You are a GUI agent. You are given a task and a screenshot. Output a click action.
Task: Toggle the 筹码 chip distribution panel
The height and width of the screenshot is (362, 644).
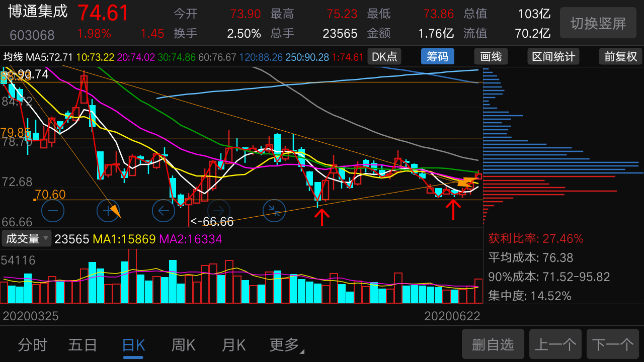(x=437, y=57)
